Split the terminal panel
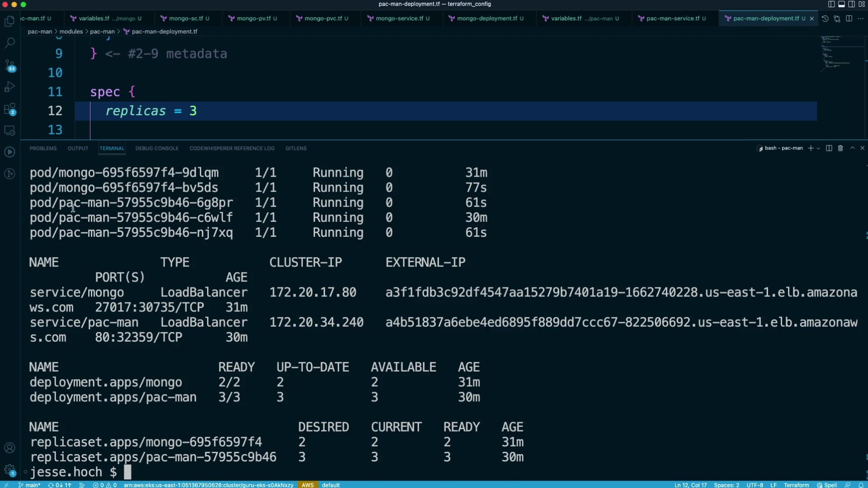Image resolution: width=868 pixels, height=488 pixels. (x=829, y=148)
